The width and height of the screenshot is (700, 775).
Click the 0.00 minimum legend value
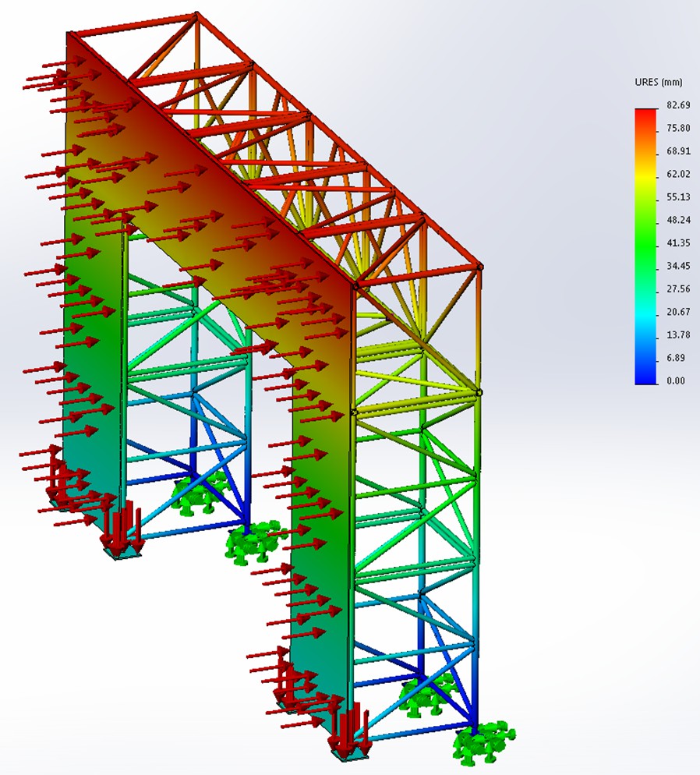[x=675, y=380]
